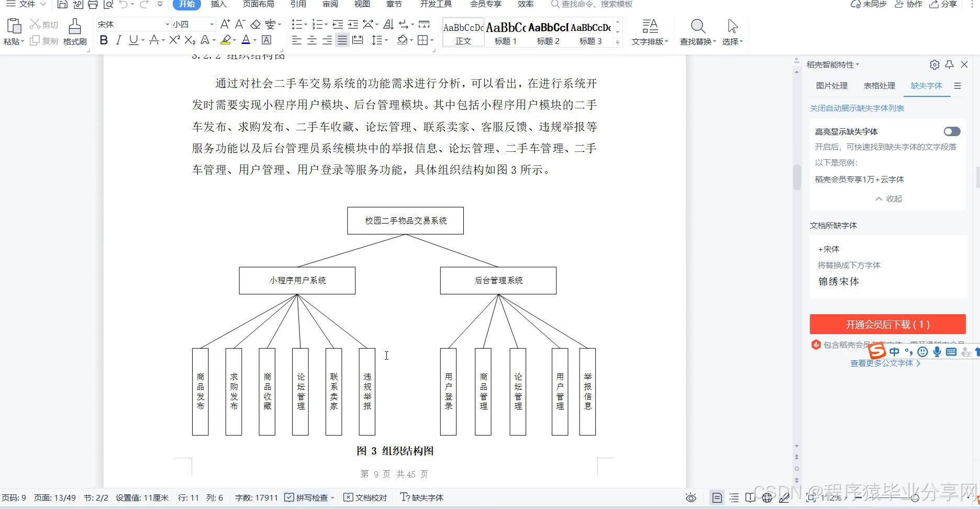980x509 pixels.
Task: Click the distributed alignment icon
Action: (358, 40)
